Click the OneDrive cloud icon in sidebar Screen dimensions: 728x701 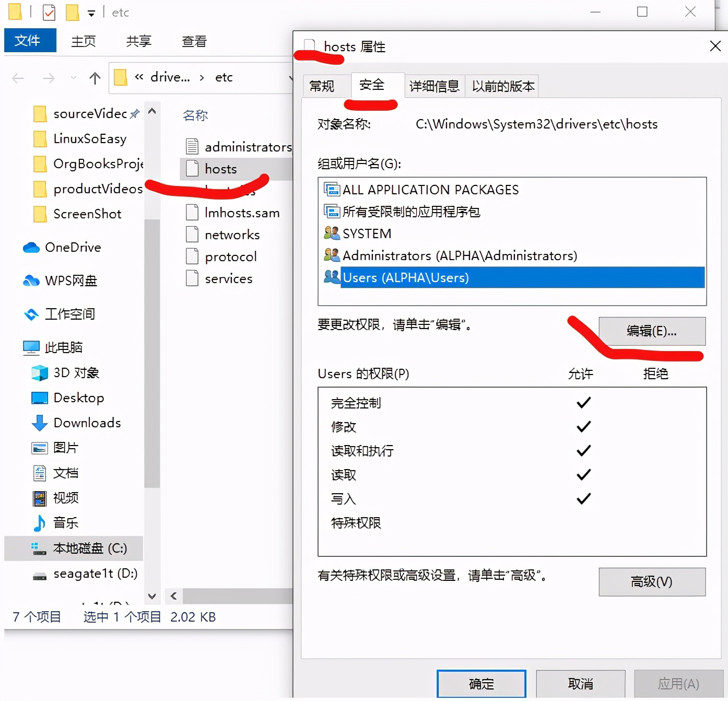pos(31,248)
